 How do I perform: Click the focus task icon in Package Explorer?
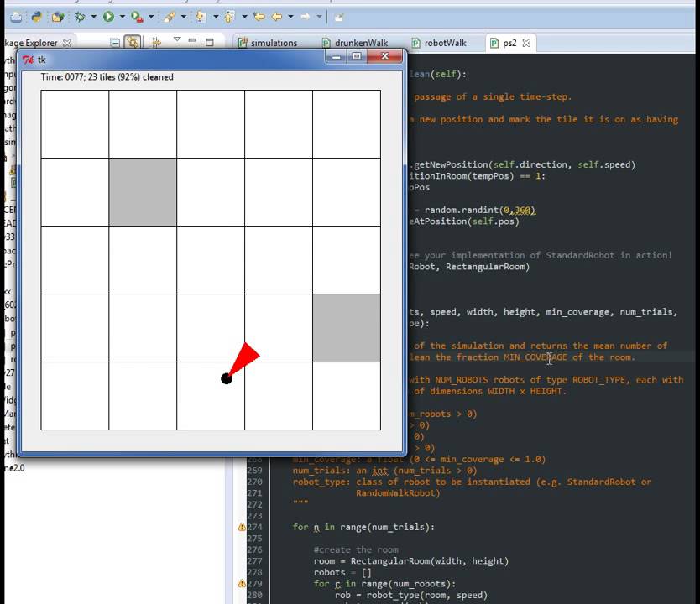pyautogui.click(x=155, y=43)
